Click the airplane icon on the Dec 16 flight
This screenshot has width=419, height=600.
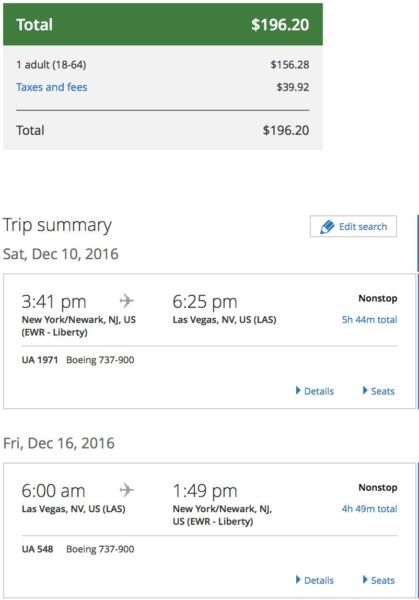click(127, 489)
